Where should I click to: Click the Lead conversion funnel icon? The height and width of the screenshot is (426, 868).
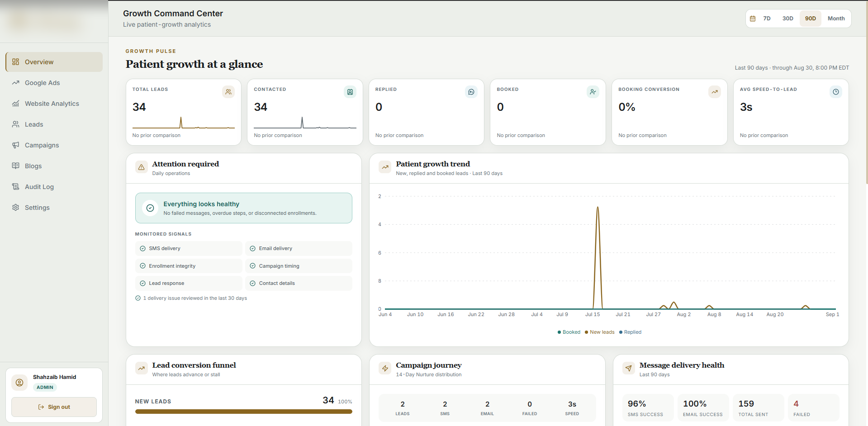pyautogui.click(x=142, y=369)
